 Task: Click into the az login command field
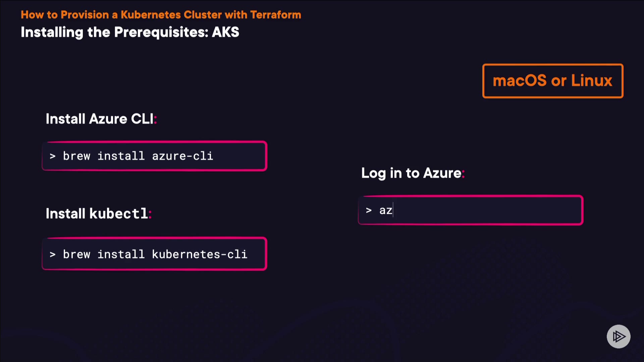(470, 210)
